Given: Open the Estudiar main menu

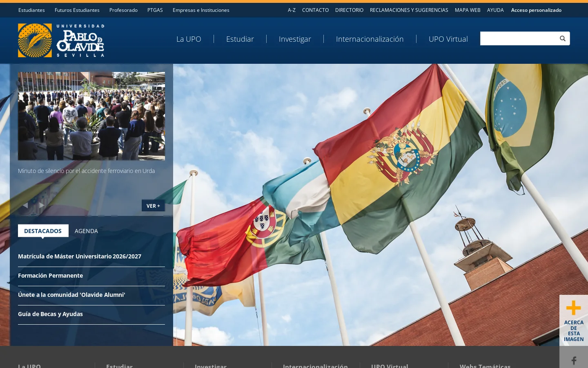Looking at the screenshot, I should coord(240,39).
